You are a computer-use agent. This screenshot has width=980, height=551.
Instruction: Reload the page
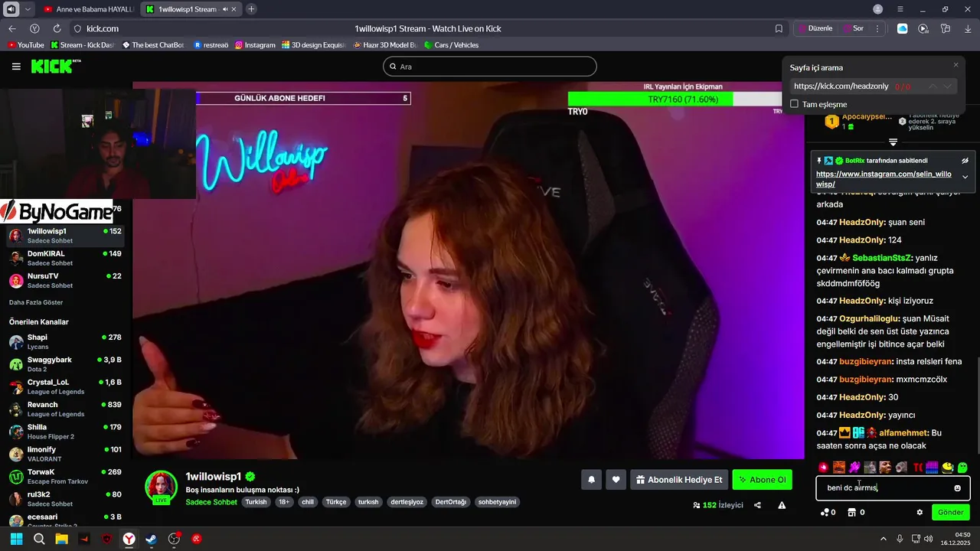click(x=57, y=28)
